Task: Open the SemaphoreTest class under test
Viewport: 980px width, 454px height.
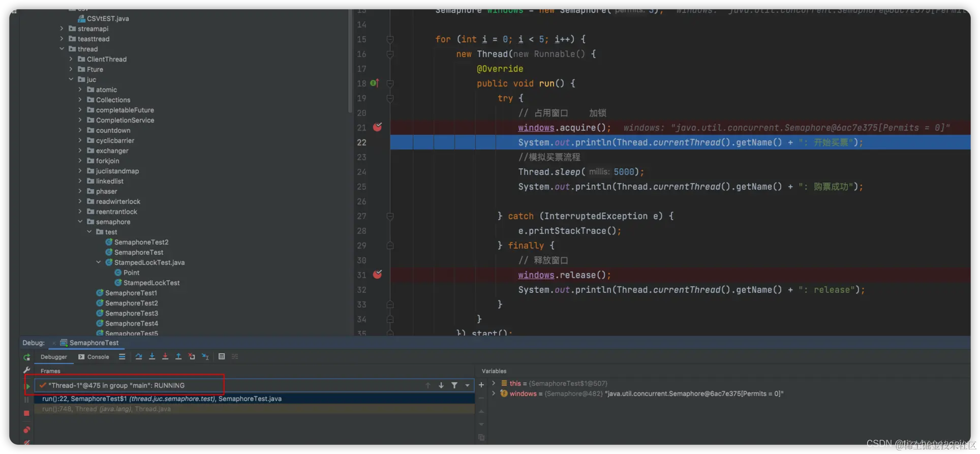Action: pos(134,253)
